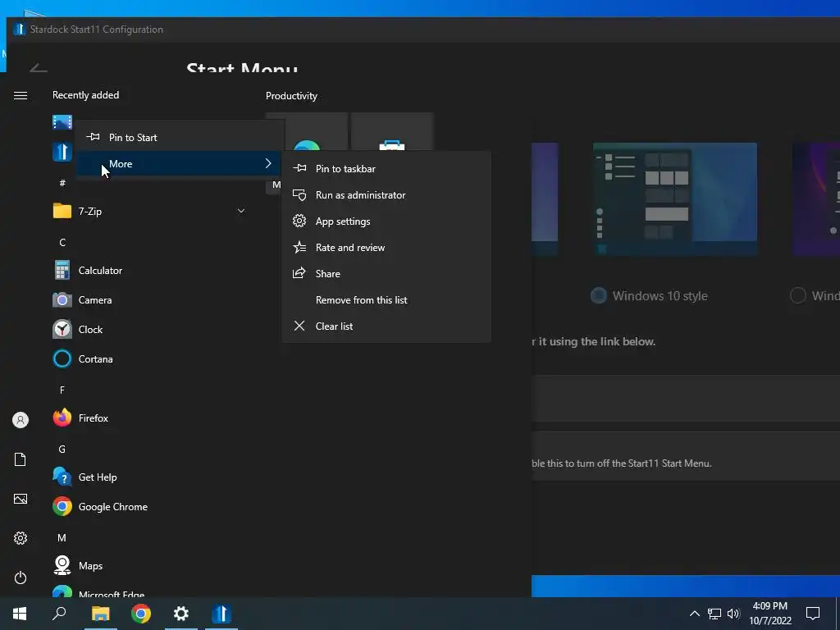Launch Camera app
This screenshot has height=630, width=840.
(x=150, y=300)
